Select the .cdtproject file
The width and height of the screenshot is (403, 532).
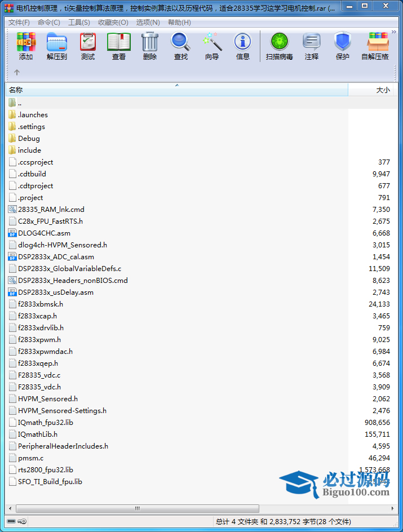point(31,186)
